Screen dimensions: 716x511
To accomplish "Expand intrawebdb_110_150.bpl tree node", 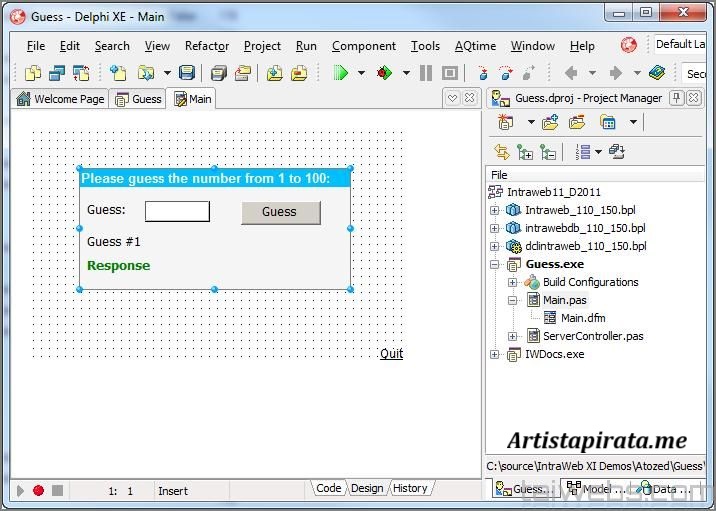I will (495, 228).
